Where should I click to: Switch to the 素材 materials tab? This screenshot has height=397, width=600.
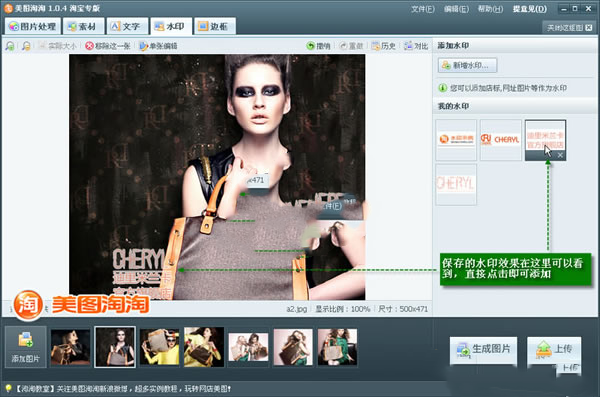tap(83, 26)
